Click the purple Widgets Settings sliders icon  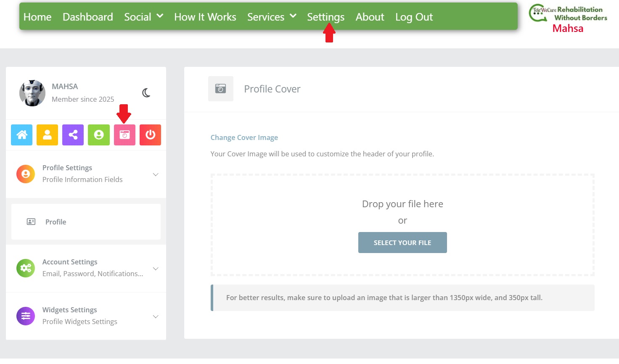26,316
